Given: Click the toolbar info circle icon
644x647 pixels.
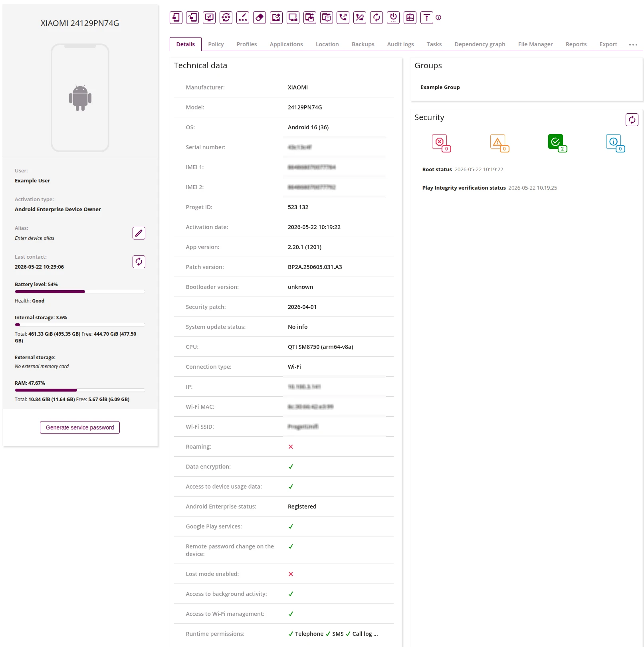Looking at the screenshot, I should pyautogui.click(x=438, y=18).
